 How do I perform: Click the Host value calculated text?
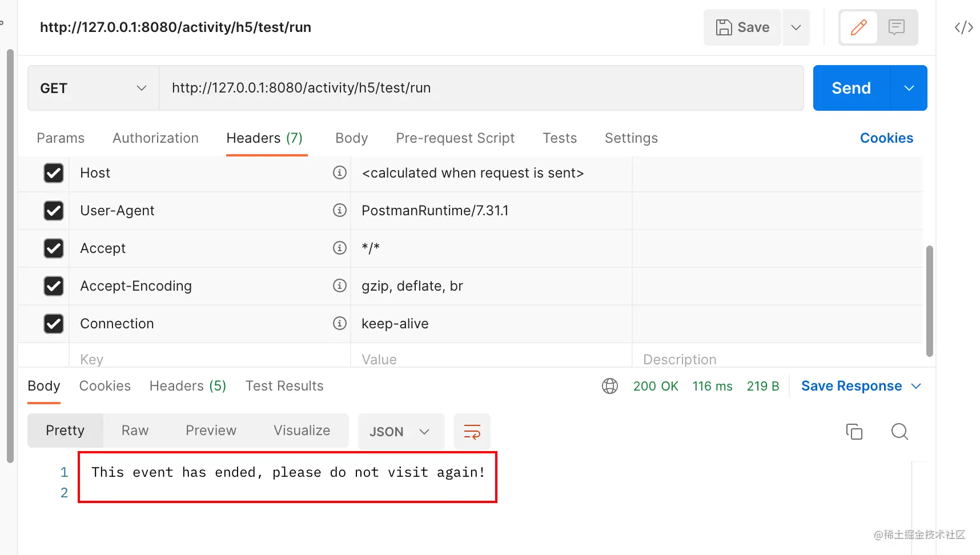pyautogui.click(x=473, y=173)
